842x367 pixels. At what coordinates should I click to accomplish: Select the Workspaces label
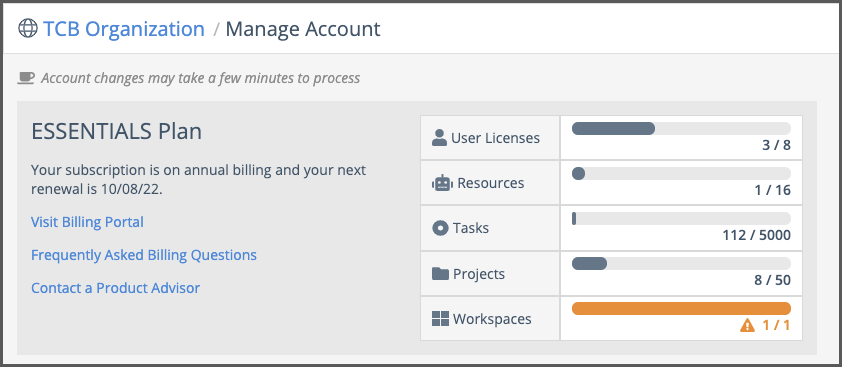492,319
